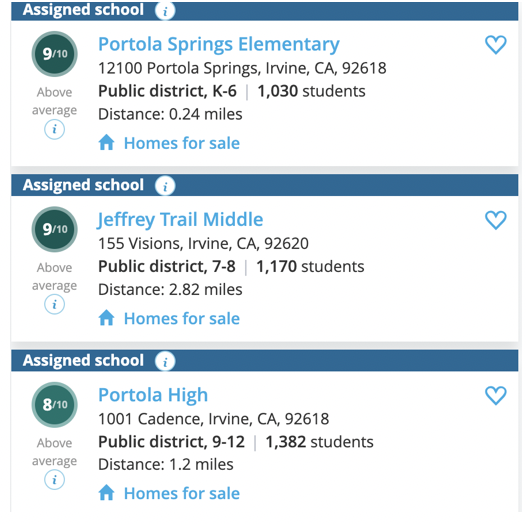Open Portola Springs Elementary school page

tap(219, 45)
